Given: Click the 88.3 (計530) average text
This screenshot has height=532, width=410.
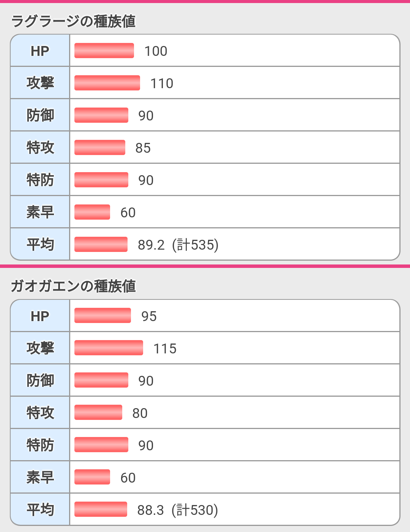Looking at the screenshot, I should click(x=178, y=510).
